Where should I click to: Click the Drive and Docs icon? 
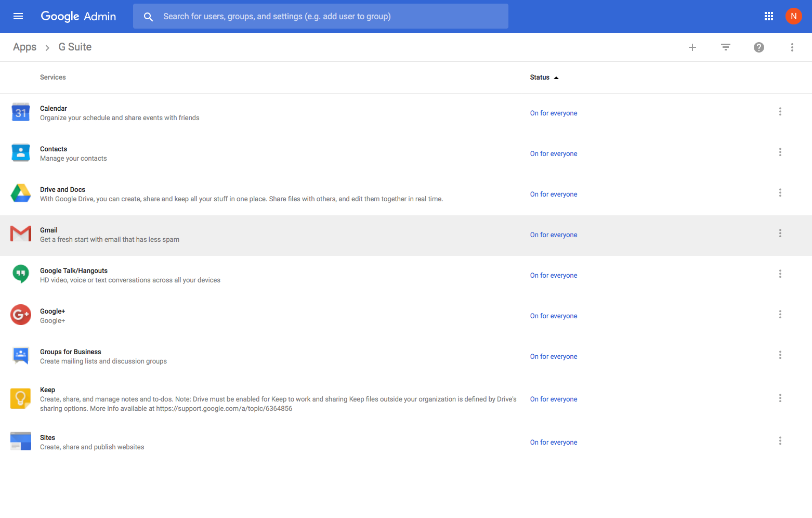coord(20,193)
